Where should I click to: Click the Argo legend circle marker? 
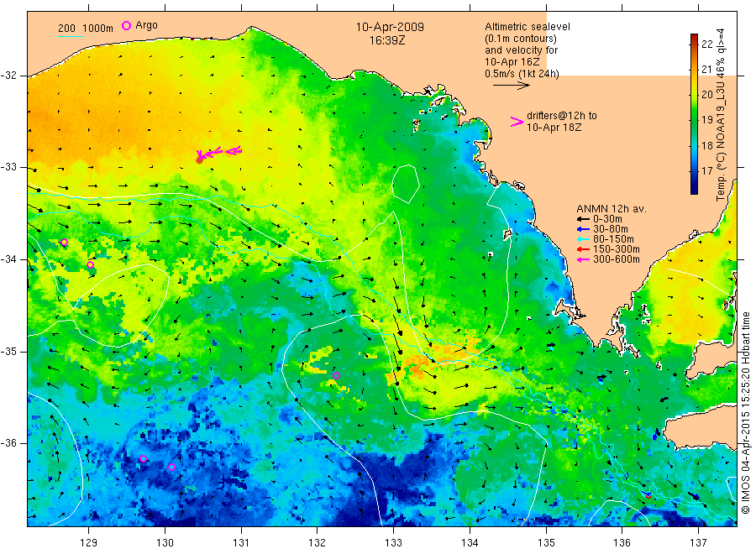click(x=126, y=25)
